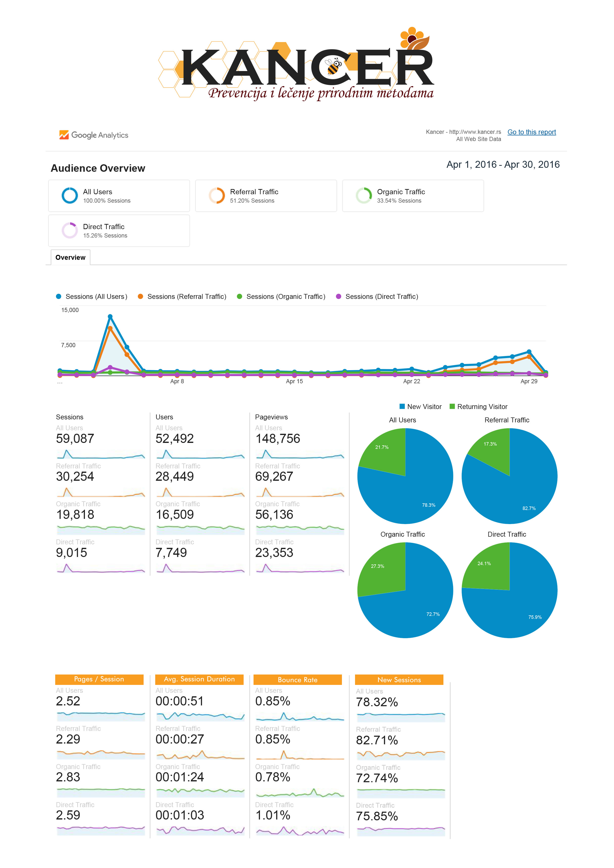Image resolution: width=614 pixels, height=868 pixels.
Task: Click the Avg. Session Duration orange header
Action: pyautogui.click(x=199, y=679)
